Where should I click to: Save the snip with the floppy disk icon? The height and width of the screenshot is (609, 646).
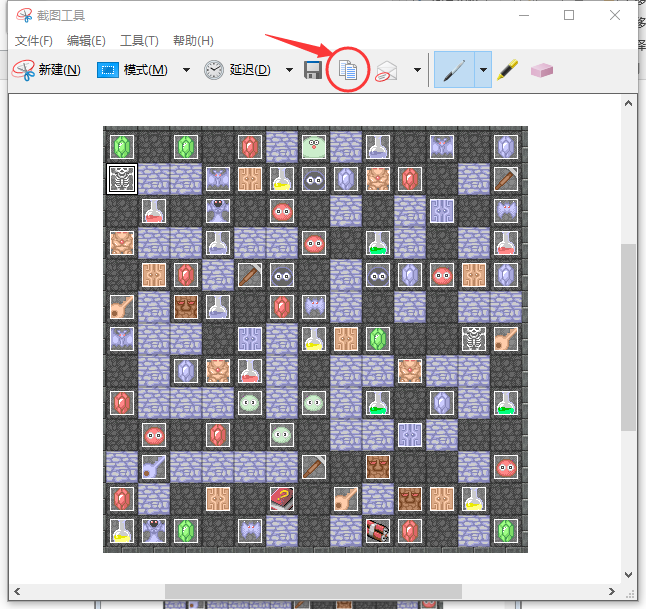(313, 70)
